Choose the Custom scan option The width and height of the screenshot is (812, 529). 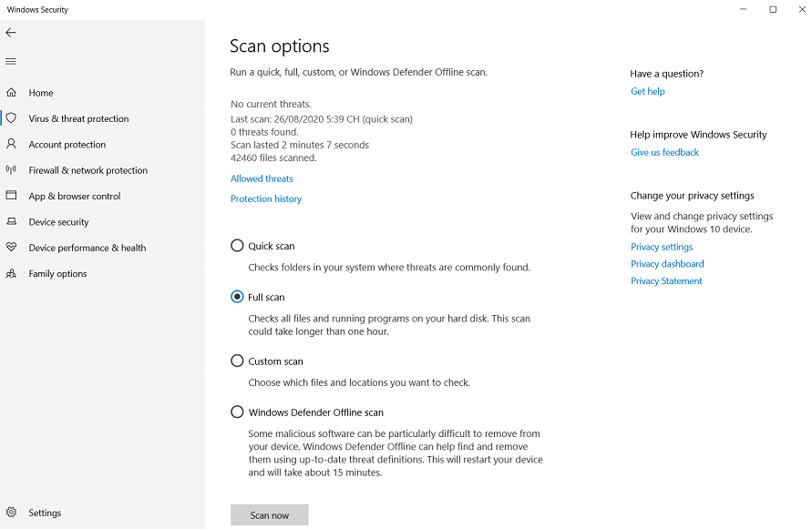coord(237,361)
